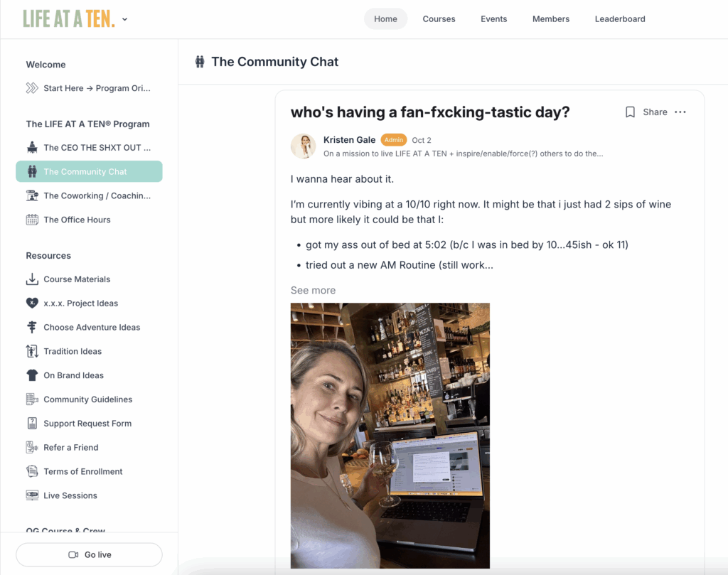Click the signpost icon for Choose Adventure Ideas

point(32,328)
